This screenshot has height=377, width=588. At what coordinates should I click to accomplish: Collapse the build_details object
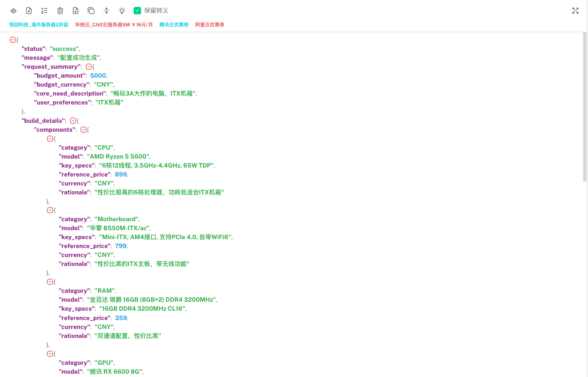(x=73, y=121)
